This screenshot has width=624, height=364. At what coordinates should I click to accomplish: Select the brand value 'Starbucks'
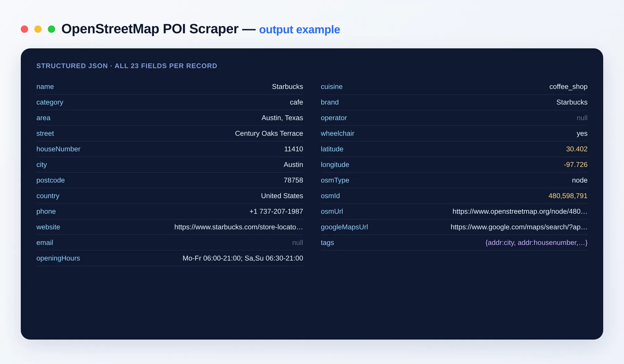click(x=572, y=102)
